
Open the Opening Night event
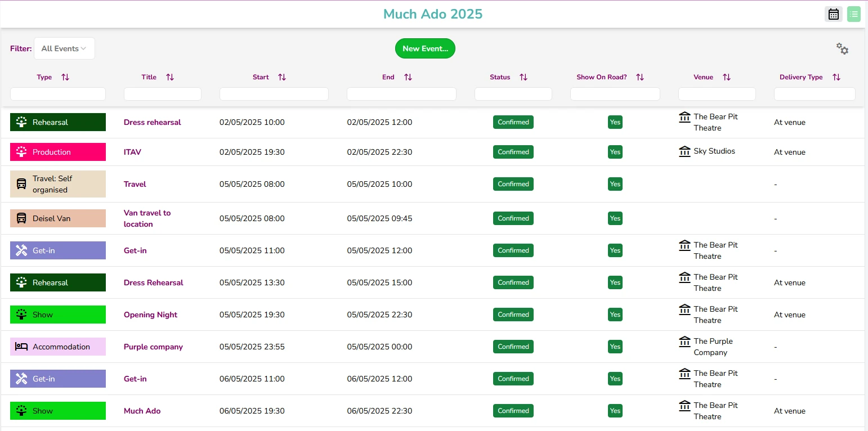pos(150,315)
